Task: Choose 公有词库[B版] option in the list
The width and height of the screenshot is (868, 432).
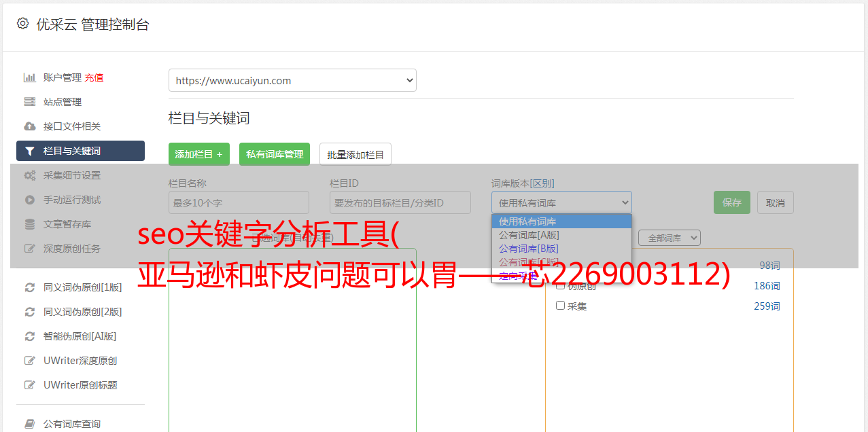Action: [561, 249]
